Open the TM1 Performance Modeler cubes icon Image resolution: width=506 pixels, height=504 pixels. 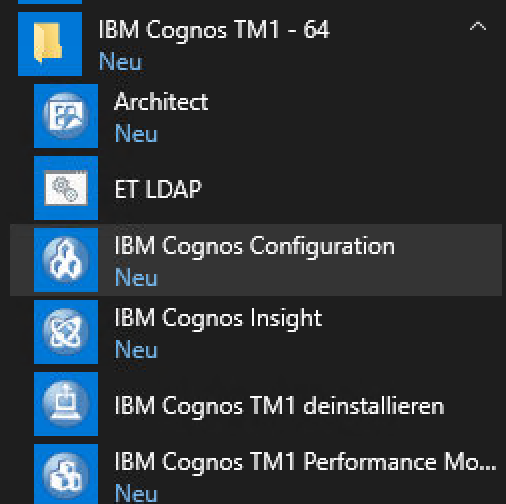[x=66, y=474]
